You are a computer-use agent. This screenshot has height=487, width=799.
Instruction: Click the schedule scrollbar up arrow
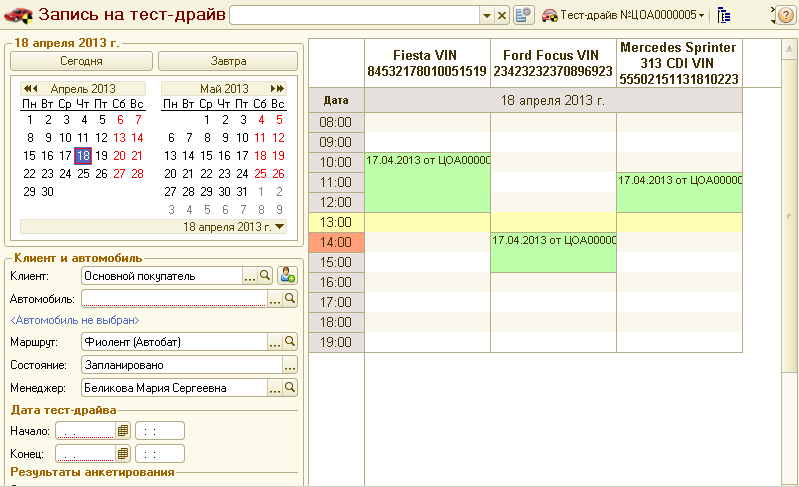pyautogui.click(x=789, y=49)
